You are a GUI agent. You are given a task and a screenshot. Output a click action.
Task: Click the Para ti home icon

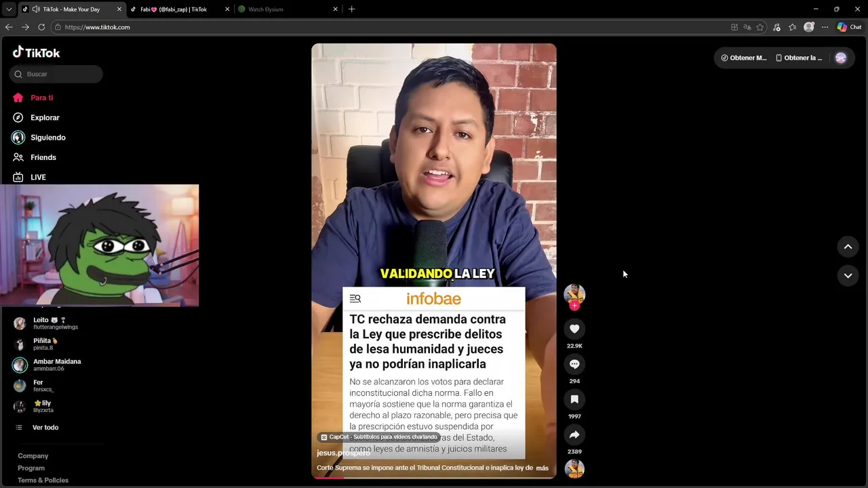pyautogui.click(x=18, y=98)
